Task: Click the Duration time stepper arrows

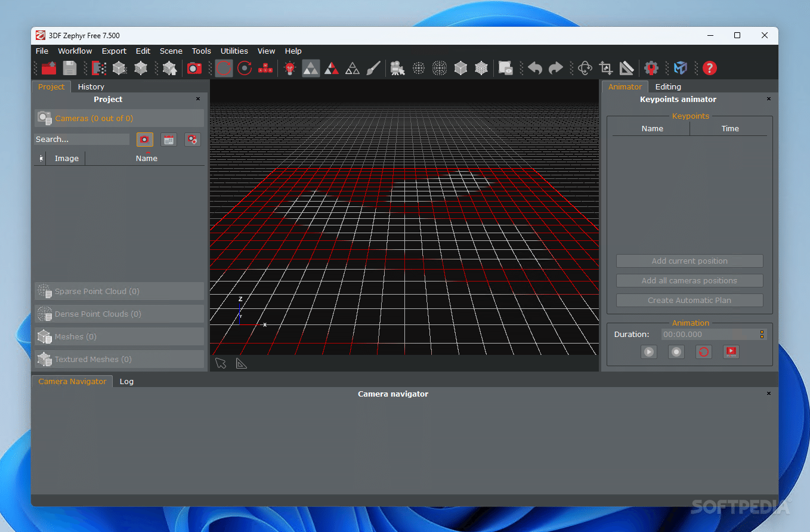Action: pos(762,335)
